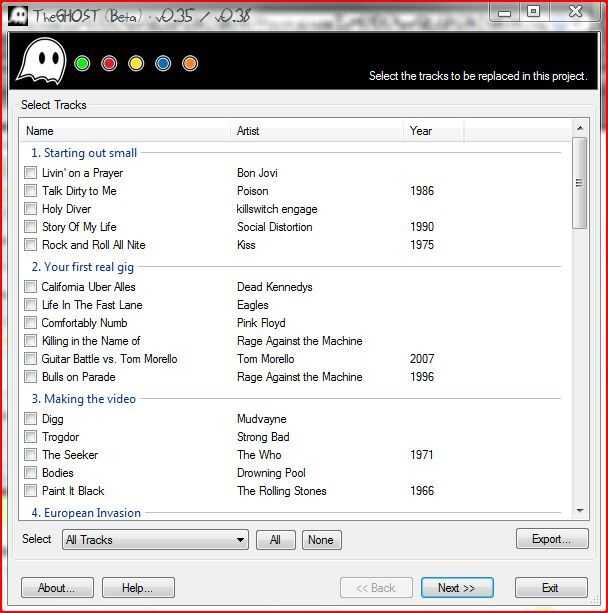Click year 1975 for Kiss
Image resolution: width=608 pixels, height=613 pixels.
(422, 245)
